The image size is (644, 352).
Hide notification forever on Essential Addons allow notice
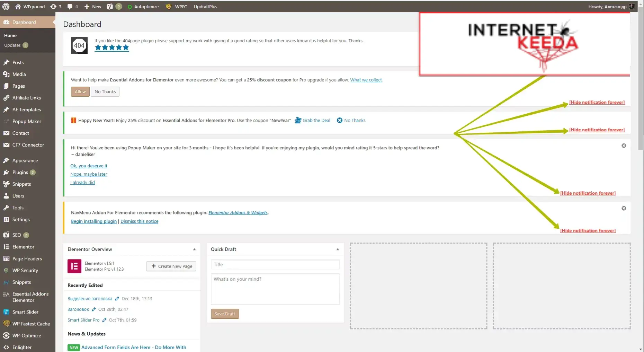point(597,102)
